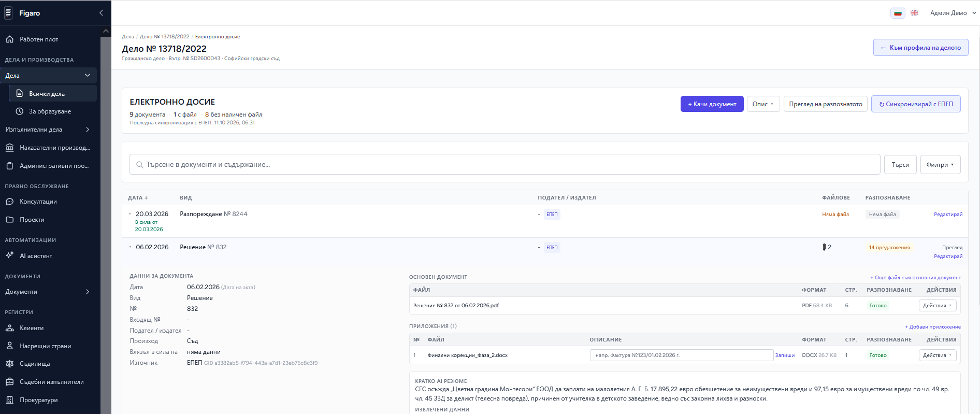Screen dimensions: 980x414
Task: Open the Админ Демо user dropdown
Action: (953, 13)
